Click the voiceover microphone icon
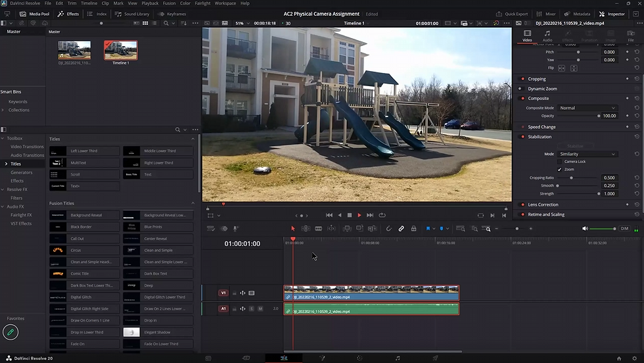Screen dimensions: 644x363 click(236, 229)
